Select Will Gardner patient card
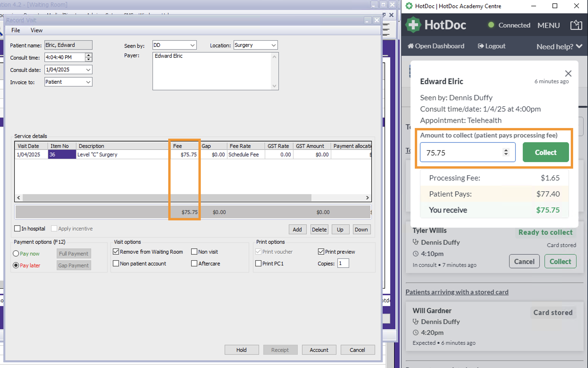The image size is (588, 368). [x=494, y=326]
